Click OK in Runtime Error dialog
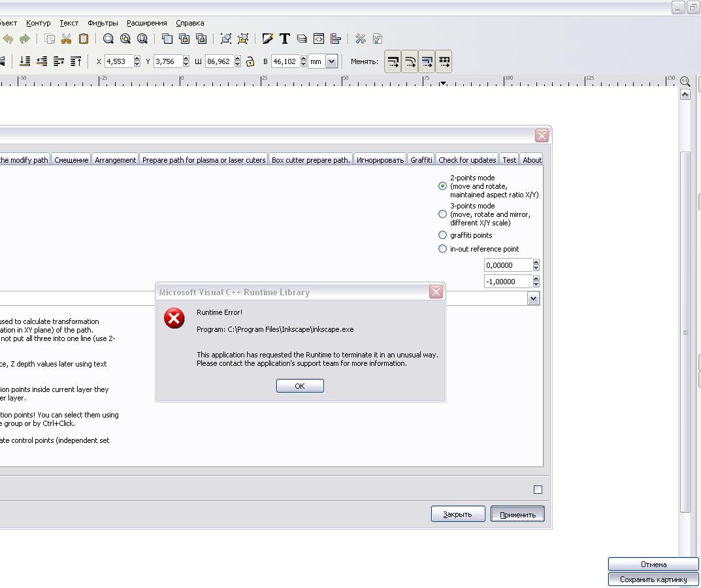The width and height of the screenshot is (701, 588). tap(300, 386)
